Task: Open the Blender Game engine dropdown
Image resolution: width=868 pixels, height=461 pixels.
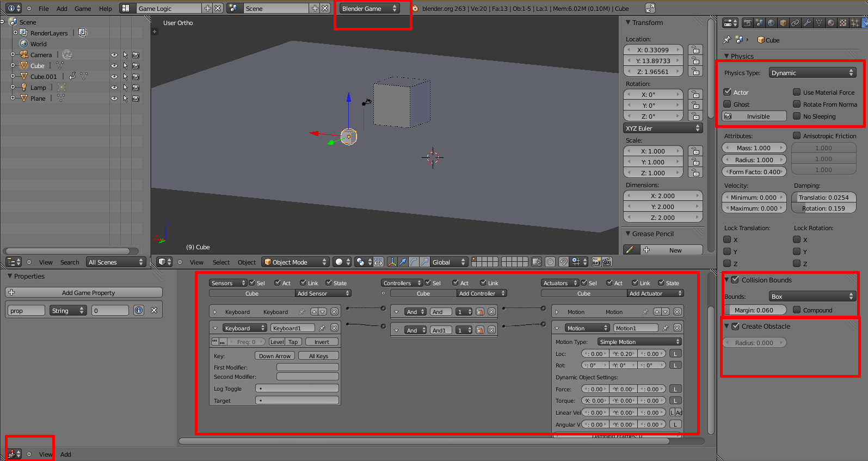Action: [x=369, y=8]
